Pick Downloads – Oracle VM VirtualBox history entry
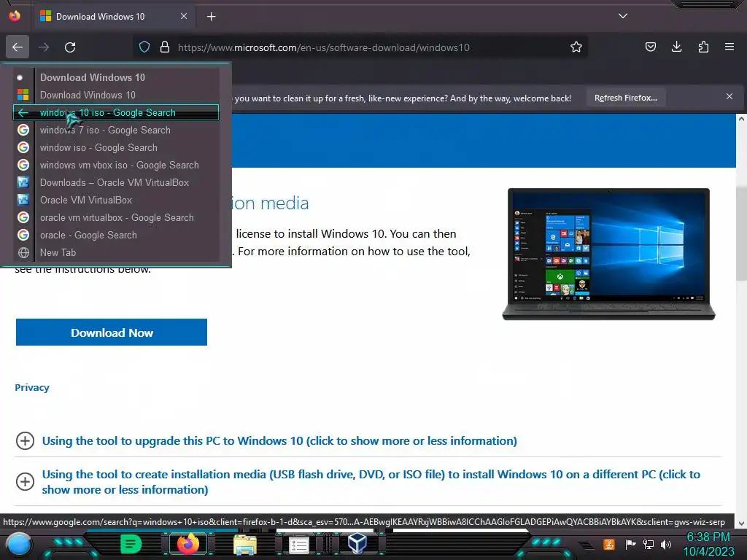 click(x=116, y=182)
